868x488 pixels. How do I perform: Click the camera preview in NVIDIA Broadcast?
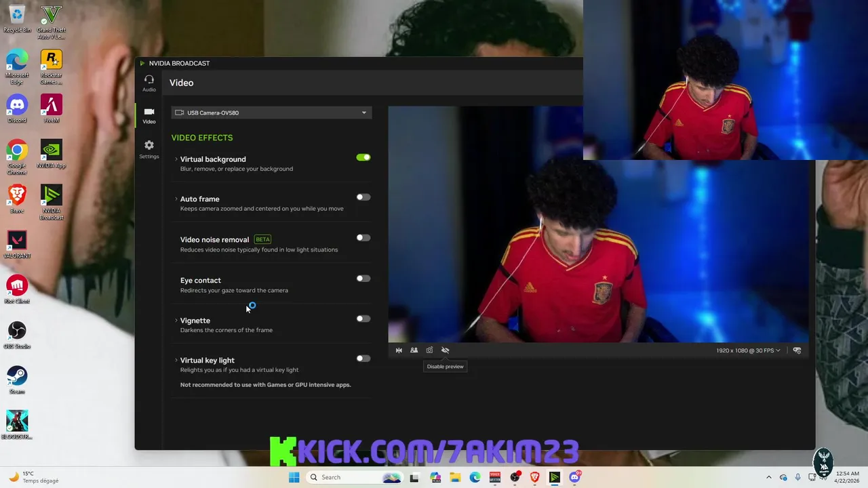pyautogui.click(x=598, y=224)
